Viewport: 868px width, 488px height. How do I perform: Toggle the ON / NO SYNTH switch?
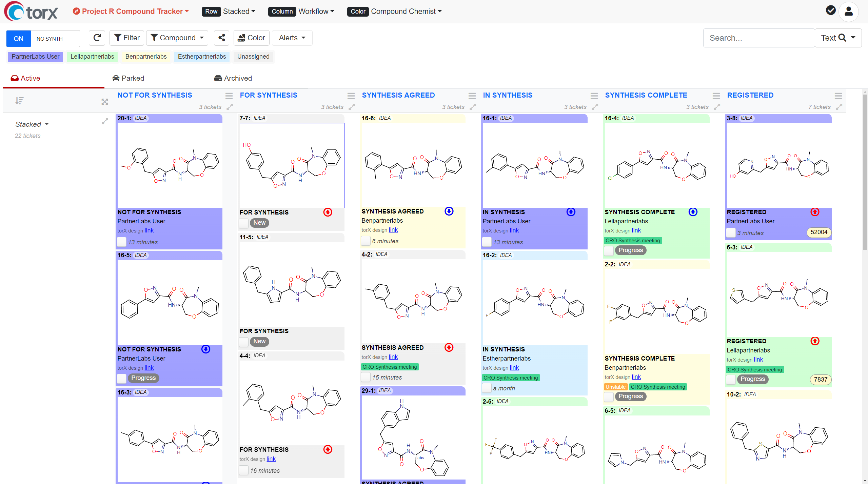pos(43,39)
